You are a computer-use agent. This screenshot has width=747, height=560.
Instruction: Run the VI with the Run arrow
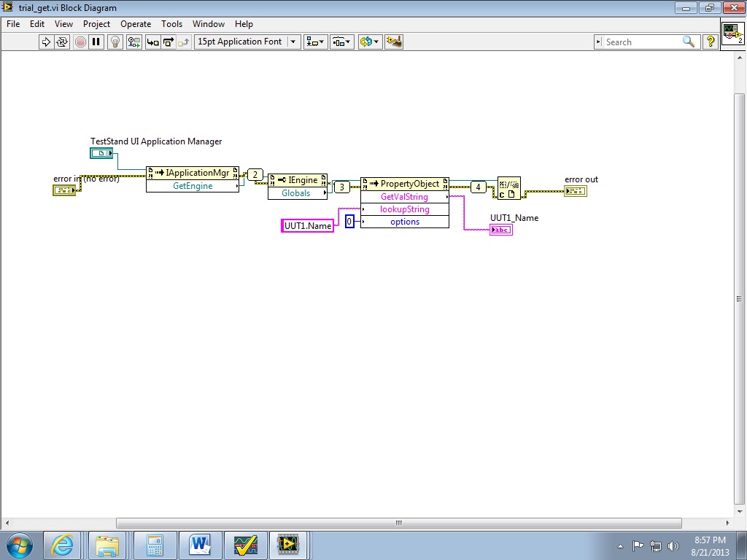[46, 42]
